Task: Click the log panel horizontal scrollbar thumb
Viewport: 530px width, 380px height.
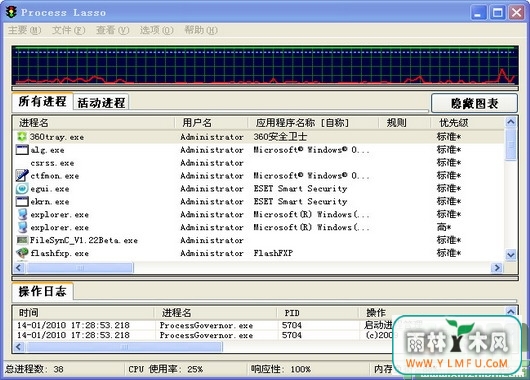Action: 124,347
